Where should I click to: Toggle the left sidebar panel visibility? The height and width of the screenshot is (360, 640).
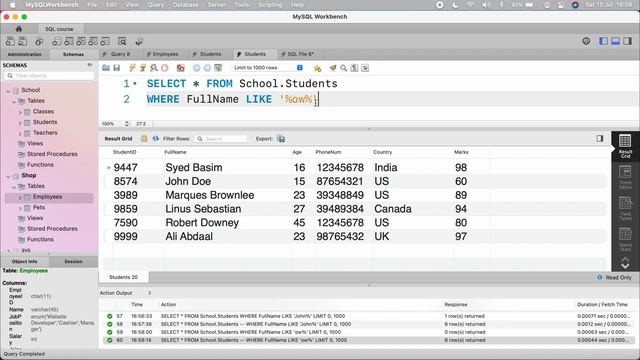(603, 41)
